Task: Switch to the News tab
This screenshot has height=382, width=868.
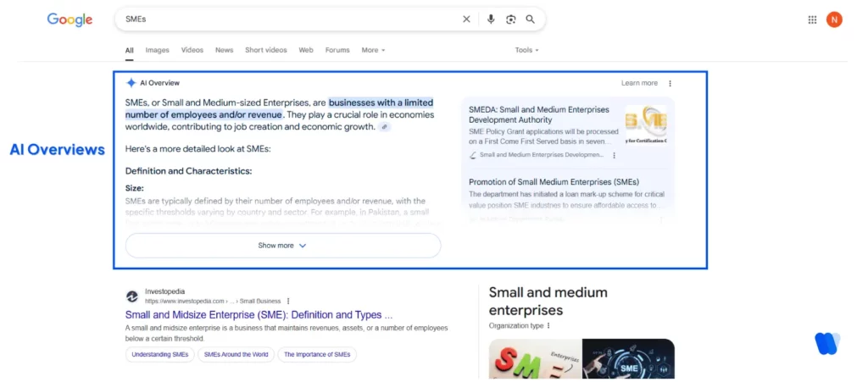Action: (224, 50)
